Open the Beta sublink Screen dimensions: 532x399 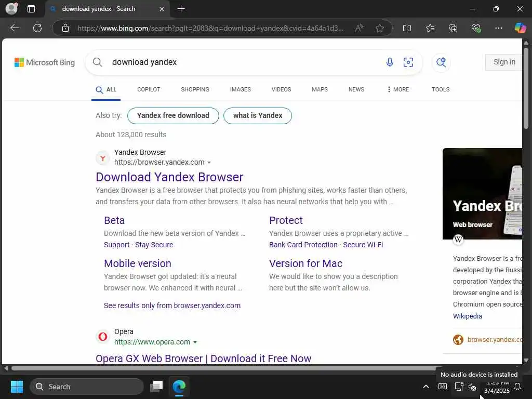(114, 220)
